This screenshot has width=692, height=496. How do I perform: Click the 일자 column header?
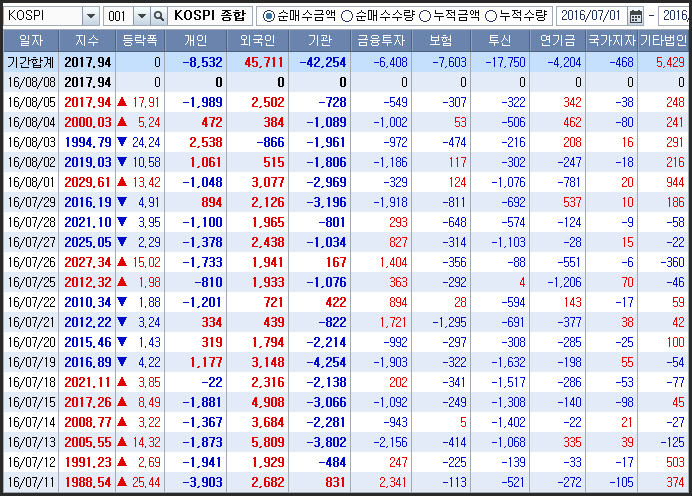point(31,41)
